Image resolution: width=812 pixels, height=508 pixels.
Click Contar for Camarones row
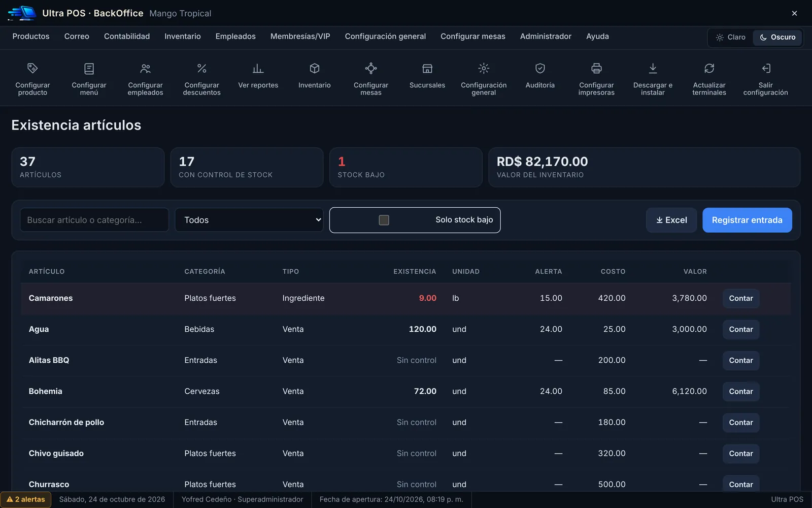(x=741, y=298)
